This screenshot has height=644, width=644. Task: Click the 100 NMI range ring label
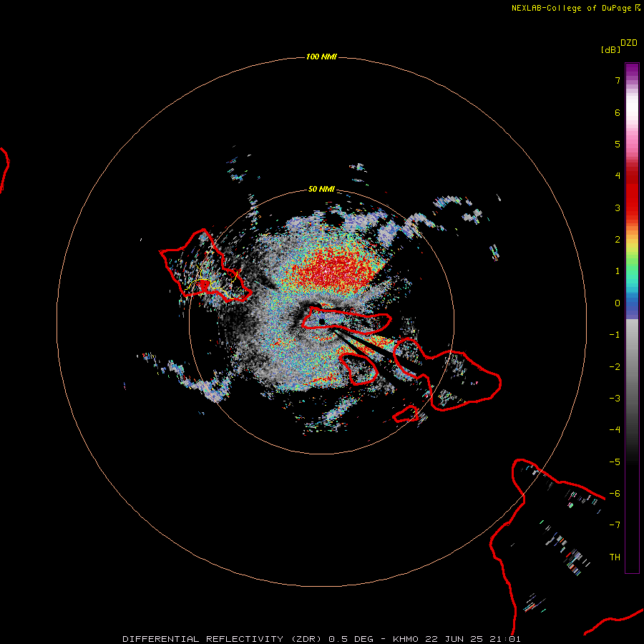321,57
